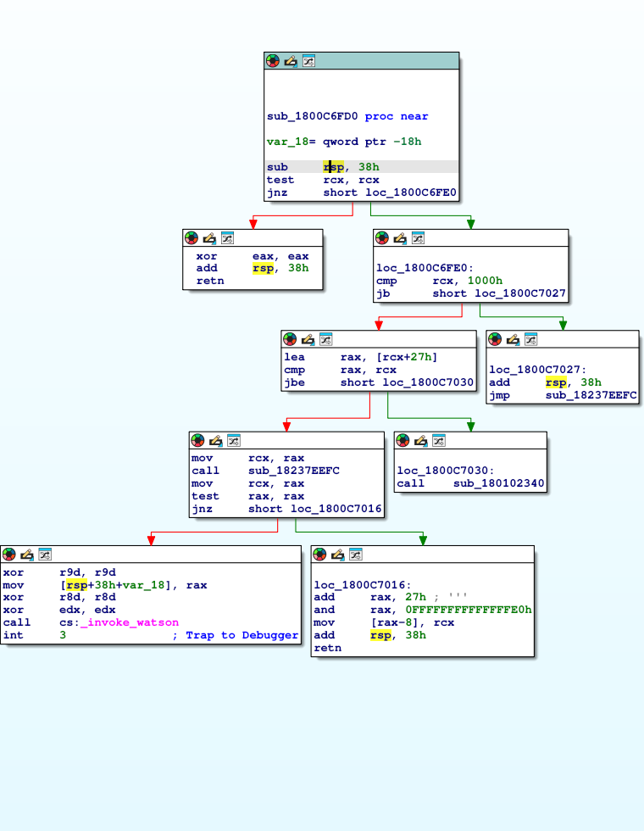Click the 'Trap to Debugger' comment text
The width and height of the screenshot is (644, 831).
point(241,635)
